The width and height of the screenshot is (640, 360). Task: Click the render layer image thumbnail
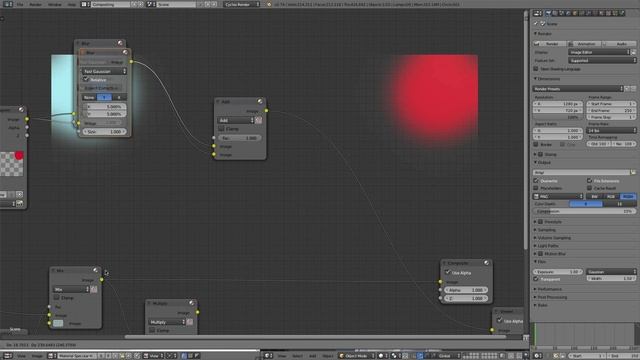pos(12,164)
